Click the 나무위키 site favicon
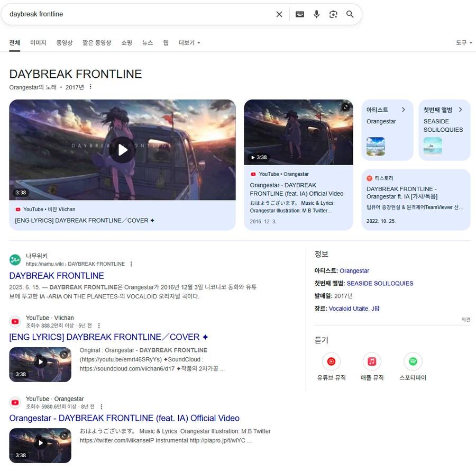The height and width of the screenshot is (471, 476). click(x=15, y=260)
